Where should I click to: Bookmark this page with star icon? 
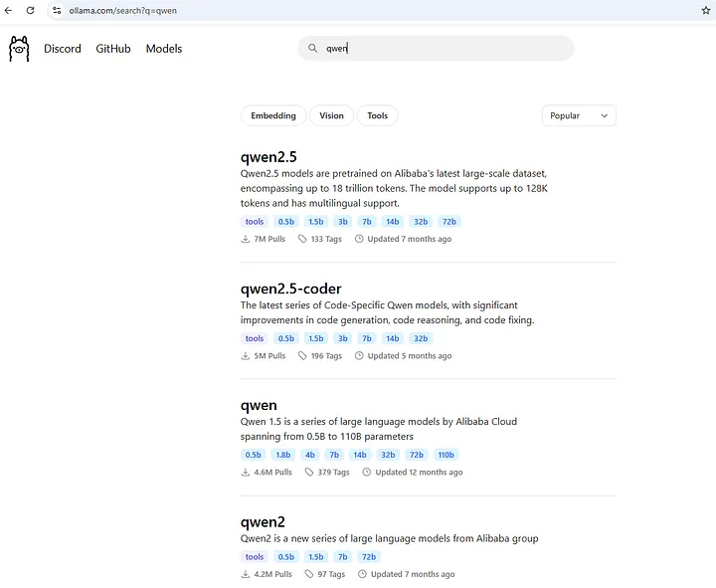(x=705, y=9)
